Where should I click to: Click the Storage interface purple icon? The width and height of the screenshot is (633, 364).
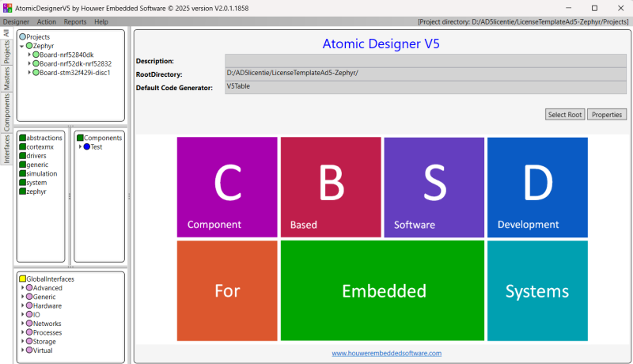tap(29, 341)
